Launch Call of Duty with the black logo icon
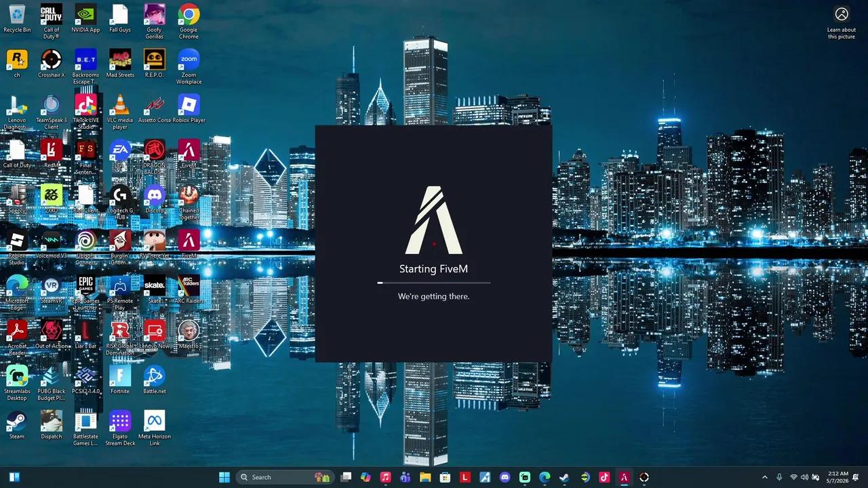This screenshot has width=868, height=488. (x=52, y=21)
